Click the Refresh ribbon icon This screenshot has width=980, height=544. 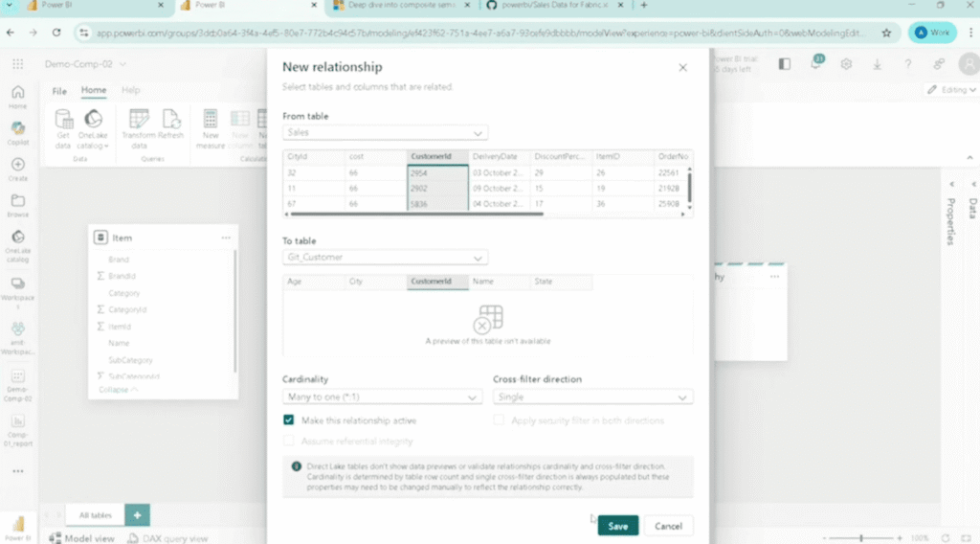(170, 125)
